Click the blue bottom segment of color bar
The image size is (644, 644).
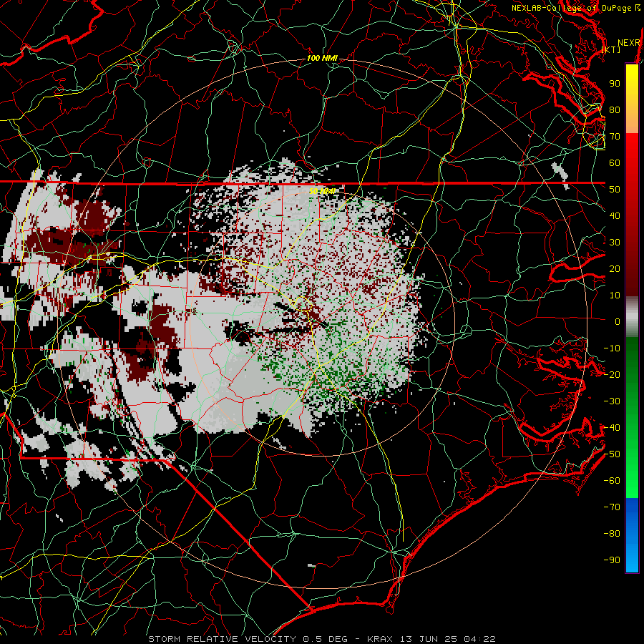(x=632, y=535)
